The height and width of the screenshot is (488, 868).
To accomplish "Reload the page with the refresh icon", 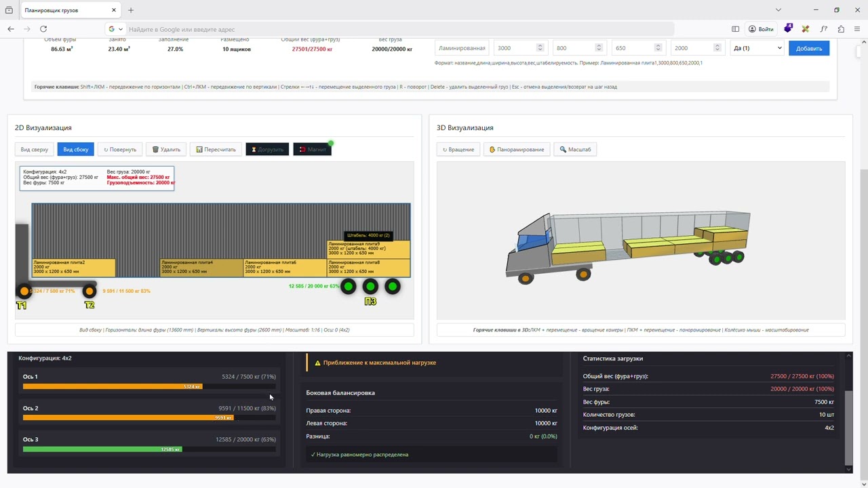I will click(x=43, y=29).
